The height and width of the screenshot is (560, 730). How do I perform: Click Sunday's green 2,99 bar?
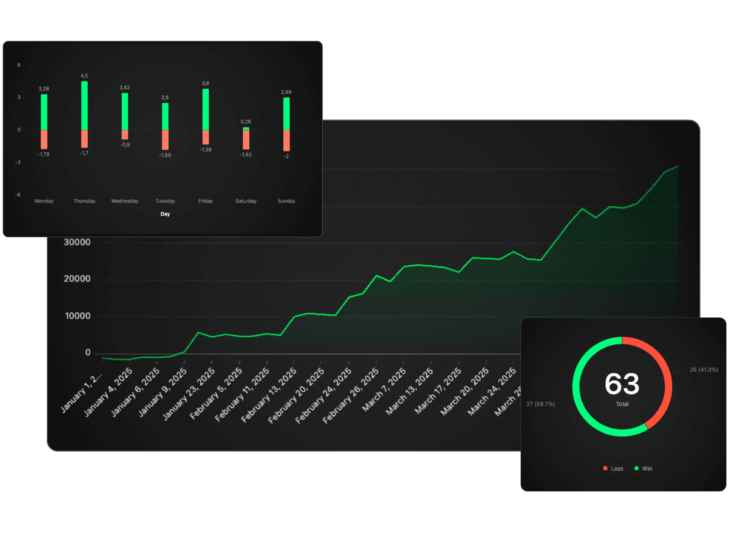click(x=286, y=114)
